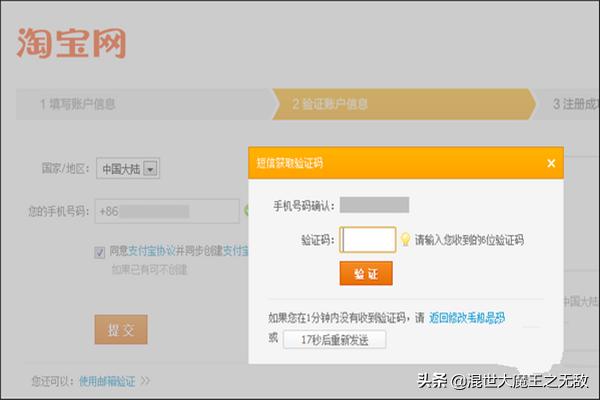The image size is (600, 400).
Task: Click the 17秒后重新发送 resend button
Action: pos(334,340)
